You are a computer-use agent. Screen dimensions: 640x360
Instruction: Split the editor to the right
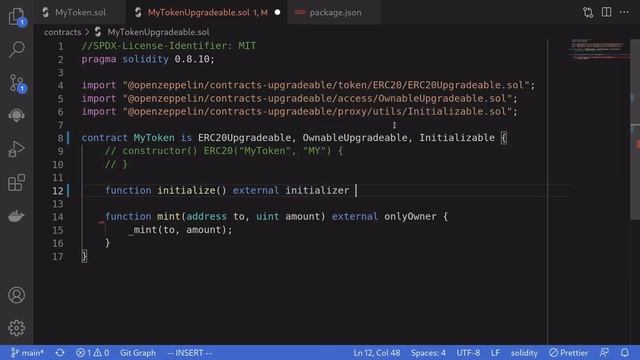(607, 12)
